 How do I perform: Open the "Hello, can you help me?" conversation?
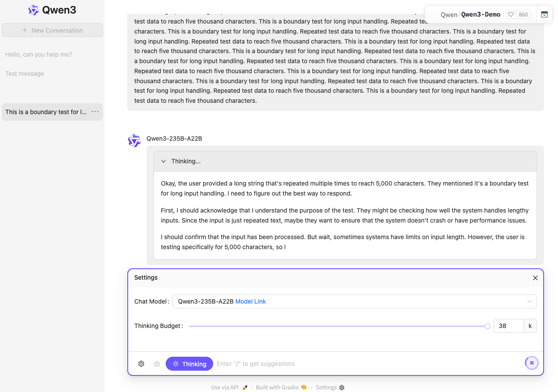52,54
